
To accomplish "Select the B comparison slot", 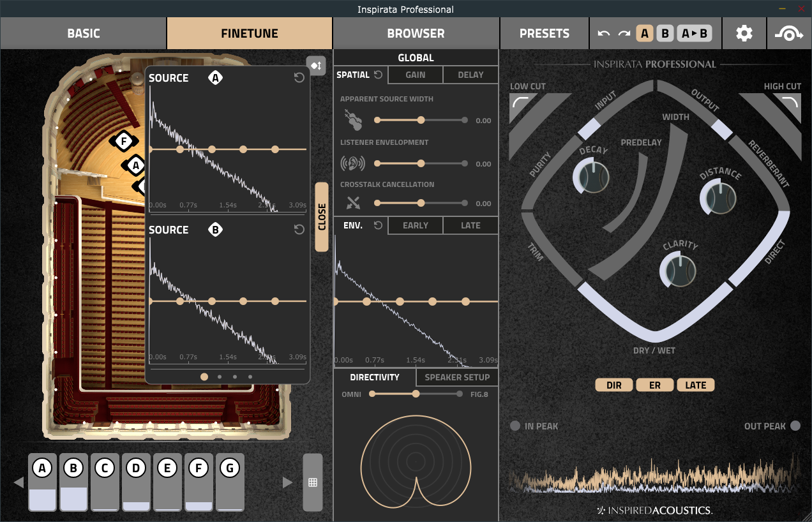I will [665, 34].
